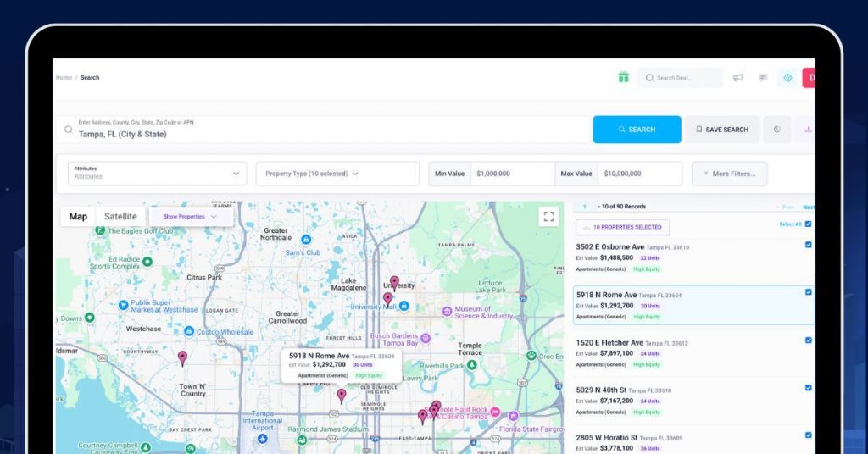Screen dimensions: 868x454
Task: Uncheck the 1520 E Fletcher Ave property
Action: pyautogui.click(x=808, y=340)
